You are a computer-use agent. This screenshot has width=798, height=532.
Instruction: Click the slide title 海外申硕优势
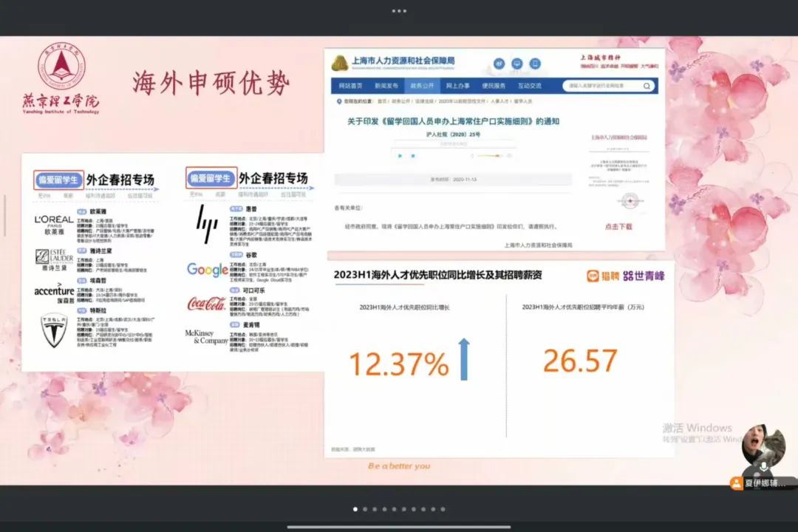[x=211, y=83]
